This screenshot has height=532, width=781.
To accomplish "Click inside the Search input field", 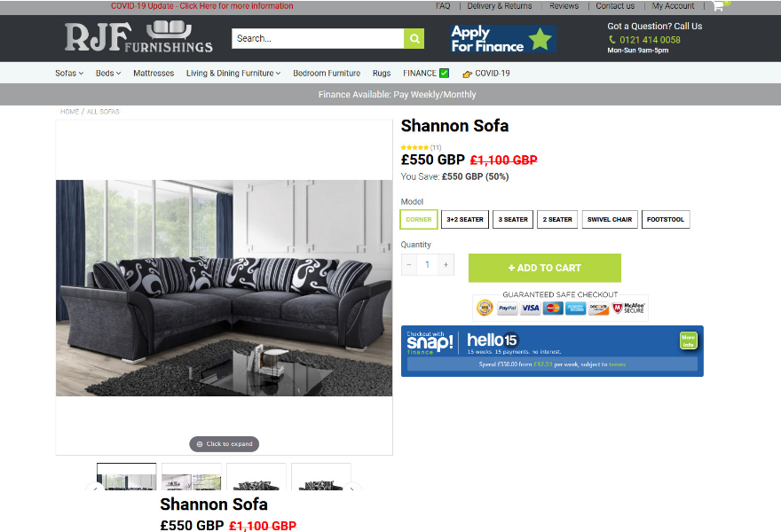I will tap(318, 38).
